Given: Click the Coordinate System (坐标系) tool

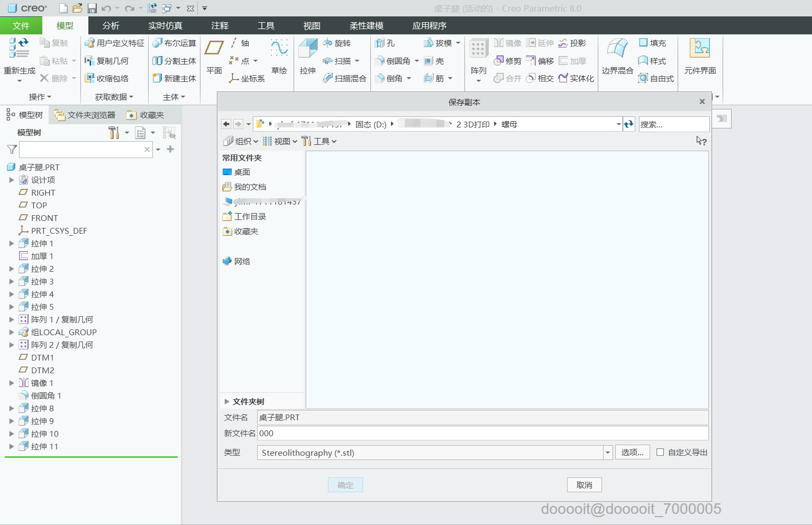Looking at the screenshot, I should coord(247,78).
